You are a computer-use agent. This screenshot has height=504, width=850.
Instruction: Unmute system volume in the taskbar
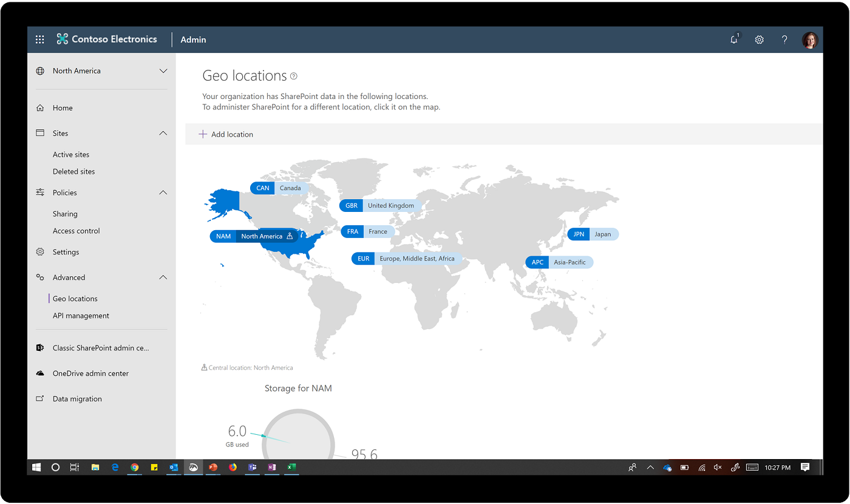coord(718,467)
